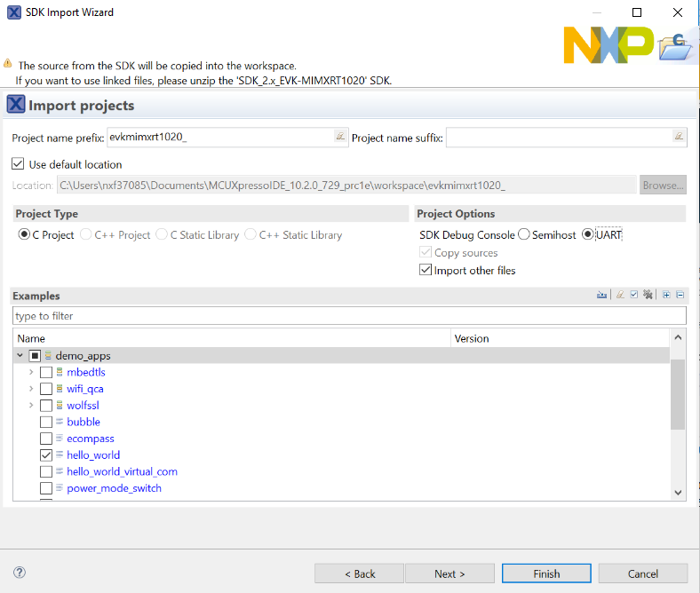Go back with the Back button
Image resolution: width=700 pixels, height=593 pixels.
(359, 573)
